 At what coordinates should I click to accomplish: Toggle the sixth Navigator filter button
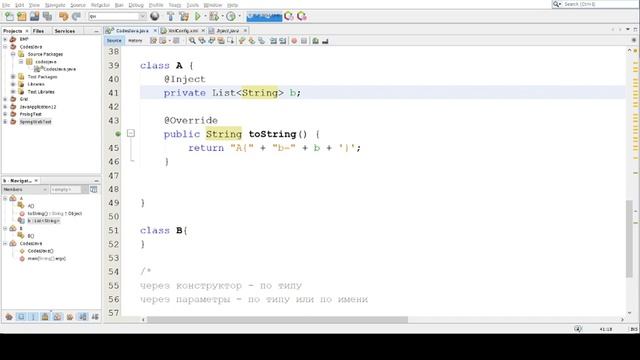[x=70, y=317]
